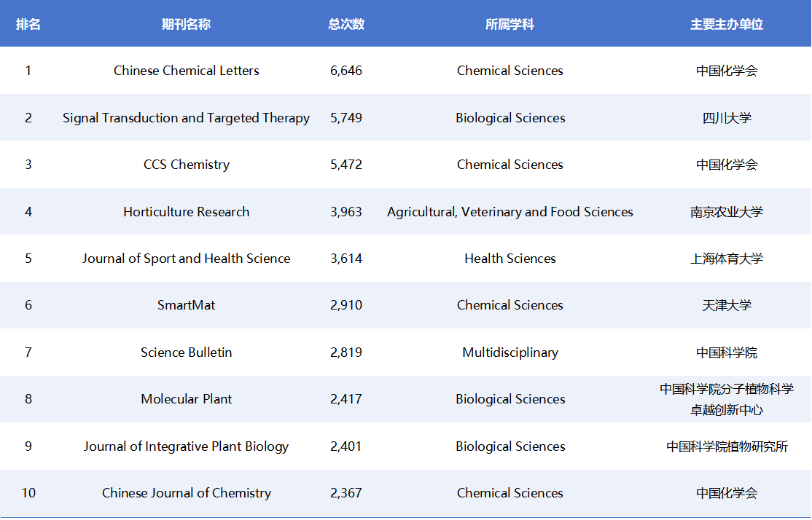Click the 中国科学院植物研究所 organizer cell
The height and width of the screenshot is (520, 812).
coord(727,446)
